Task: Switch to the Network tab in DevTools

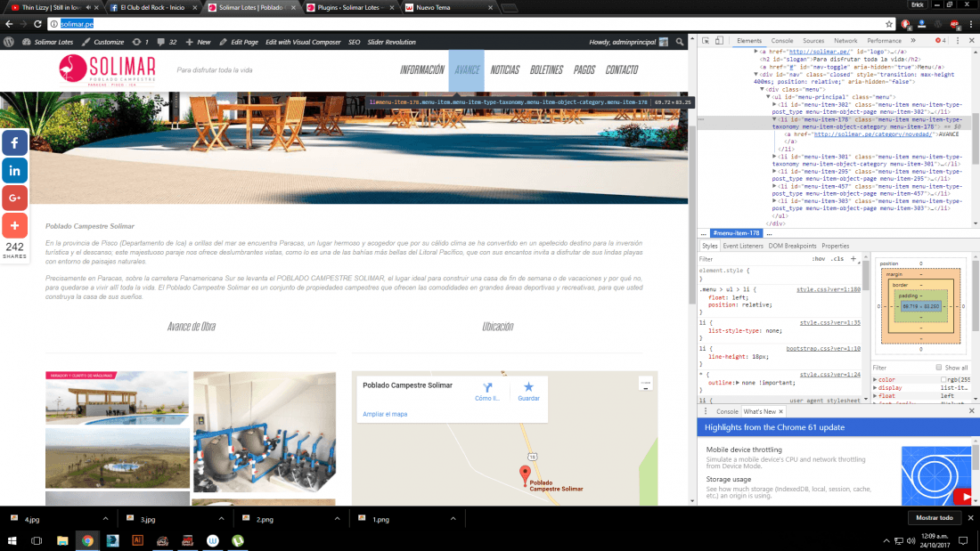Action: click(x=845, y=41)
